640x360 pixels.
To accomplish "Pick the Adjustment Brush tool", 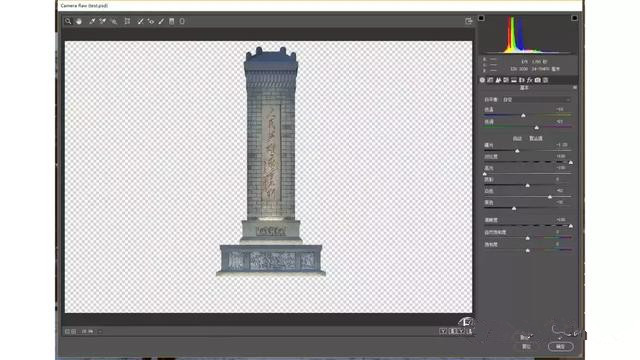I will pos(162,21).
